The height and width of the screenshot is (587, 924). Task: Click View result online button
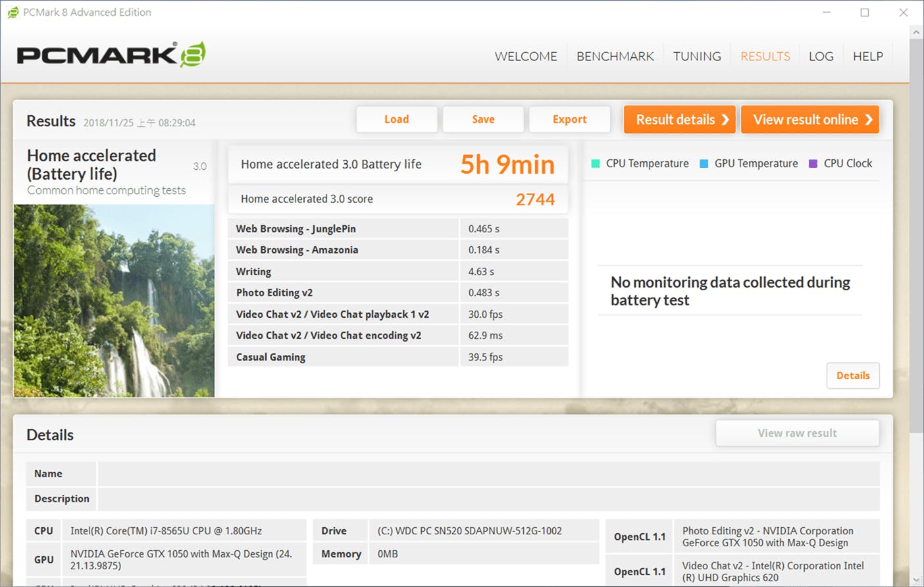click(x=809, y=120)
